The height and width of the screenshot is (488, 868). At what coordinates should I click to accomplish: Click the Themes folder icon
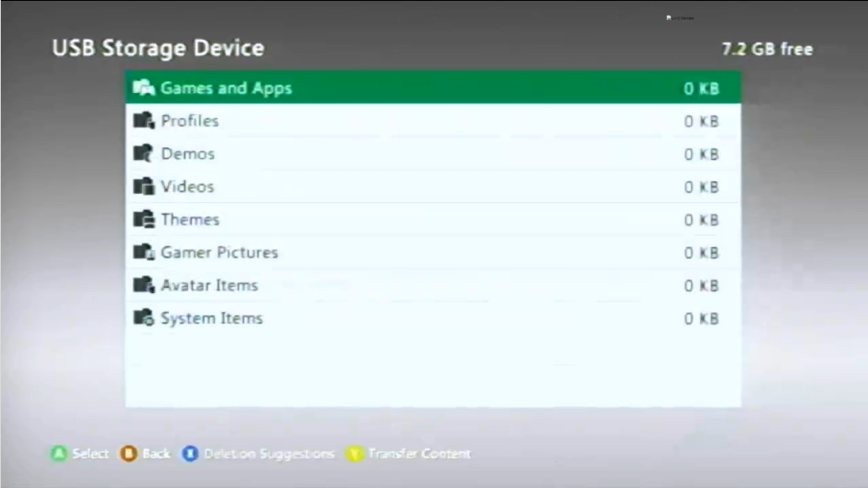tap(144, 219)
